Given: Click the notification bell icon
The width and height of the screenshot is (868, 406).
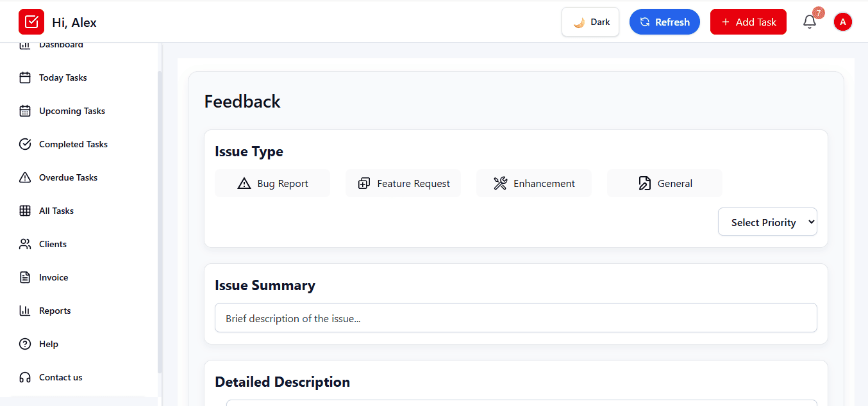Looking at the screenshot, I should [x=810, y=22].
